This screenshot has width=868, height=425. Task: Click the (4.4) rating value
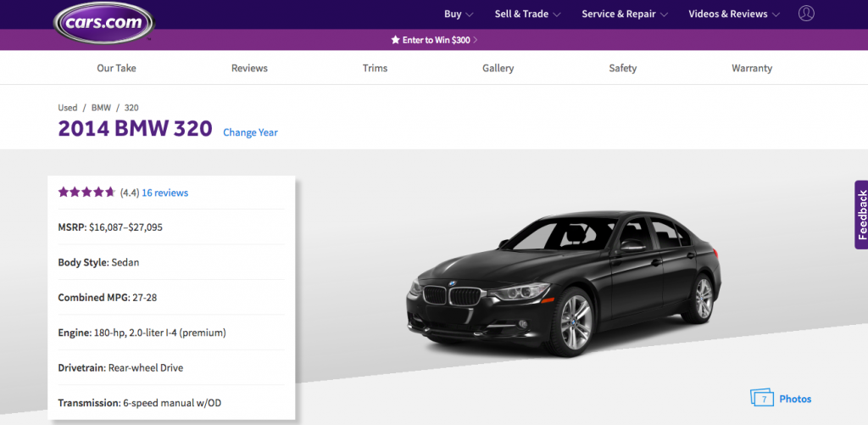click(130, 193)
